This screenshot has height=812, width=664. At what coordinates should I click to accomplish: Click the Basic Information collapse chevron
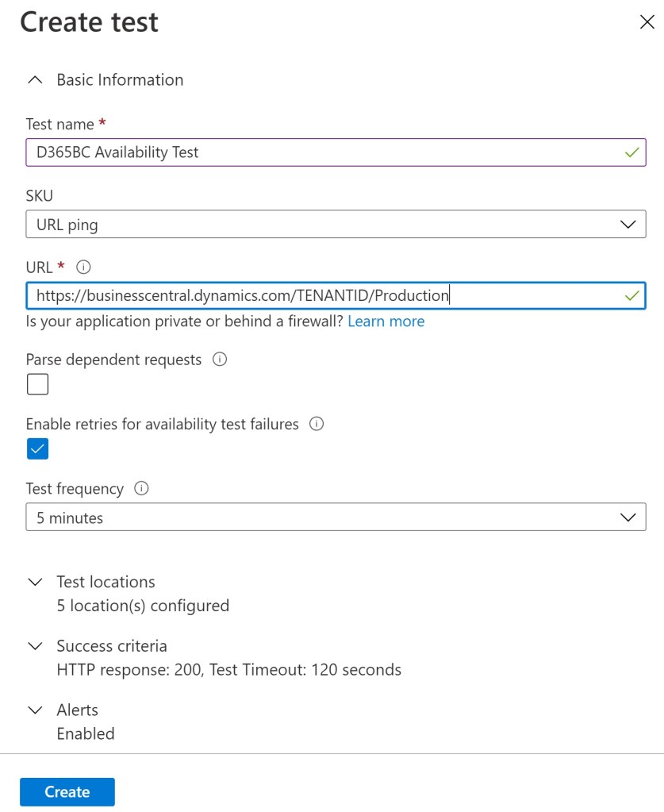point(34,80)
